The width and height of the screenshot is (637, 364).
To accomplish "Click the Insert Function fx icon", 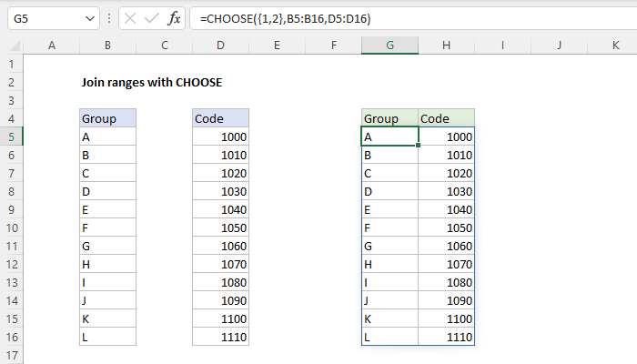I will [x=174, y=18].
